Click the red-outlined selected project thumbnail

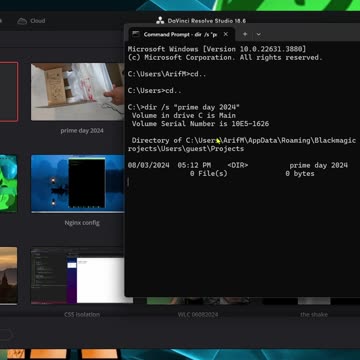point(9,92)
